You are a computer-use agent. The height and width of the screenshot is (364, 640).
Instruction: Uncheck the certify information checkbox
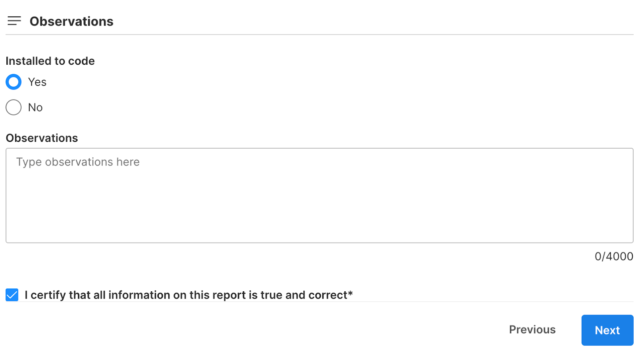coord(12,295)
